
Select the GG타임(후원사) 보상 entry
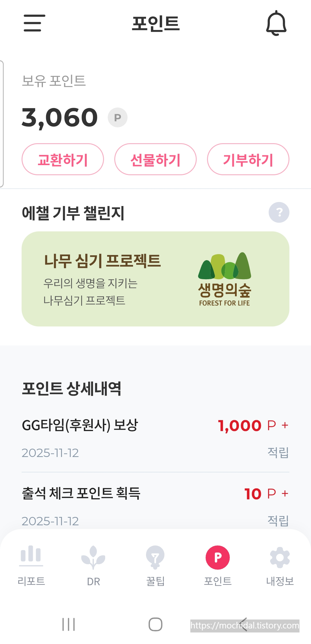pos(155,439)
